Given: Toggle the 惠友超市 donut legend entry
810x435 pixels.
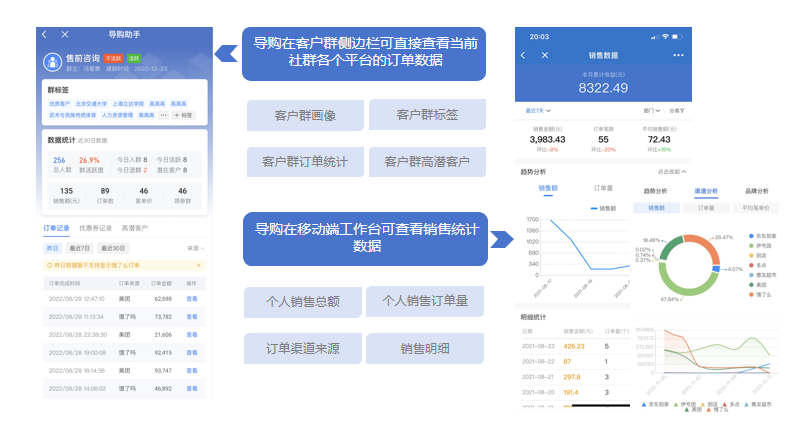Looking at the screenshot, I should (762, 275).
